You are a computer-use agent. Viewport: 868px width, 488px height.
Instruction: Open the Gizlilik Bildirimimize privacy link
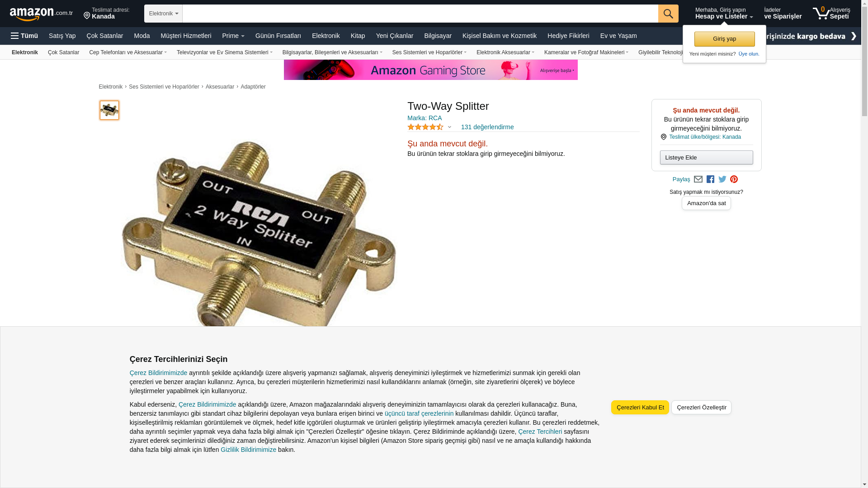(x=248, y=450)
